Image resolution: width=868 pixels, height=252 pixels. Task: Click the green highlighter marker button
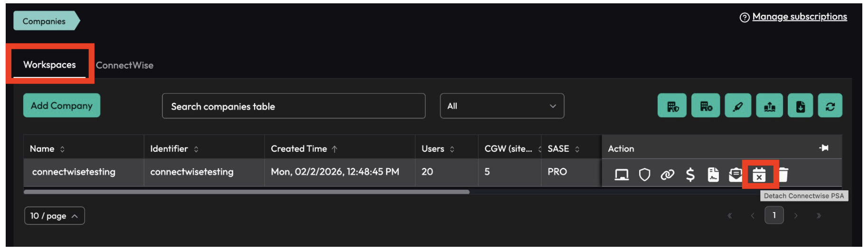737,106
